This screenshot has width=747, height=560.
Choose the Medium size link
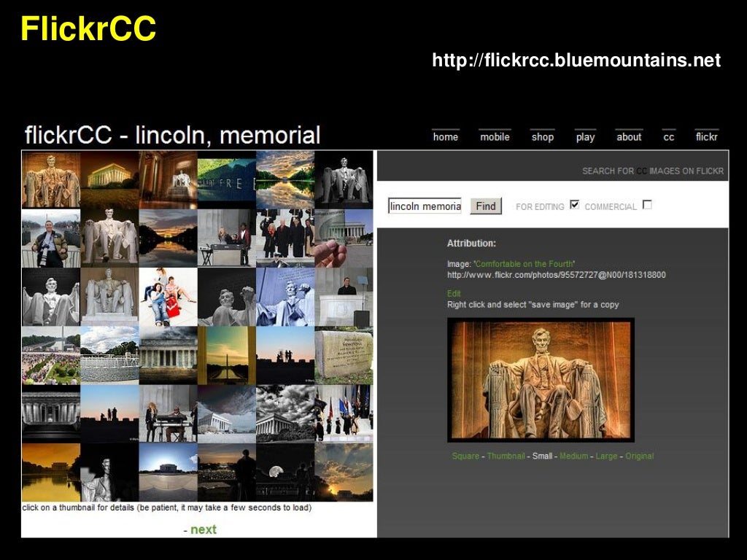pyautogui.click(x=573, y=456)
